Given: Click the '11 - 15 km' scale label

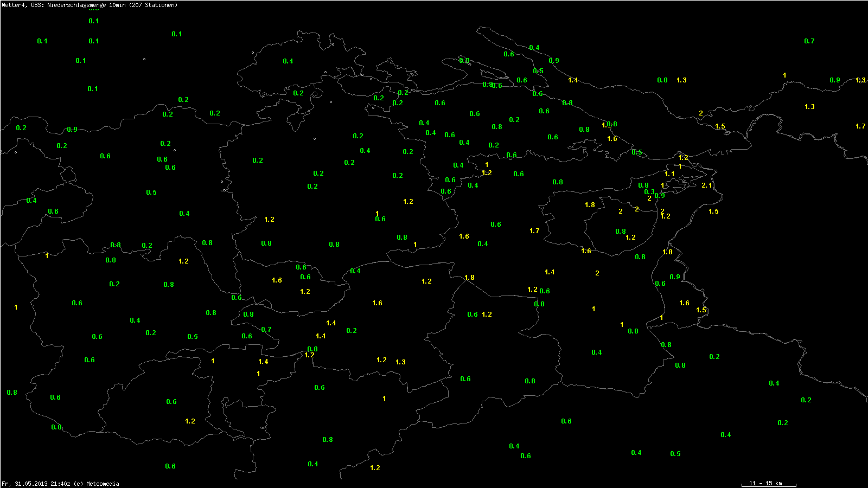Looking at the screenshot, I should (765, 483).
